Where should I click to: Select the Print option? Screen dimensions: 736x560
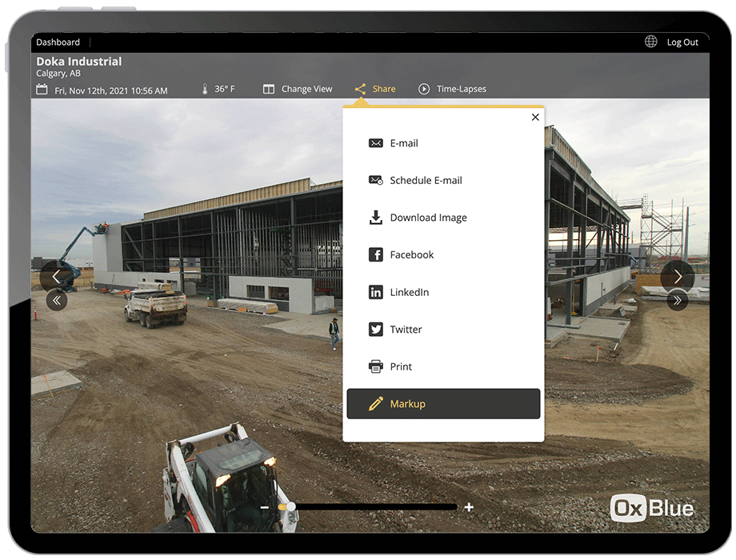coord(401,366)
